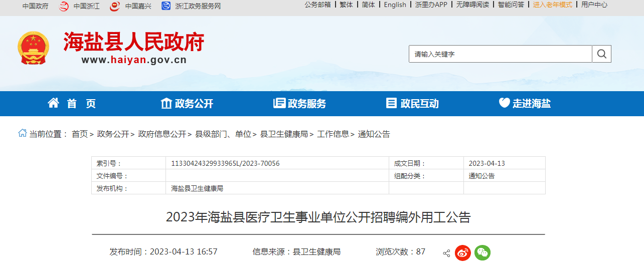
Task: Open the 浙江政务服务网 text link
Action: coord(198,6)
